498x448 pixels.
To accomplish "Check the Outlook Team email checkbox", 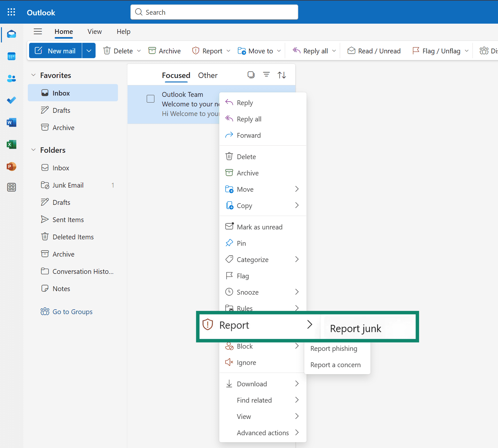I will pos(150,99).
